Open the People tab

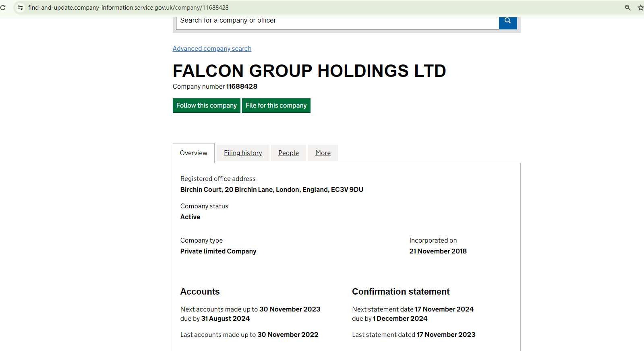coord(288,153)
